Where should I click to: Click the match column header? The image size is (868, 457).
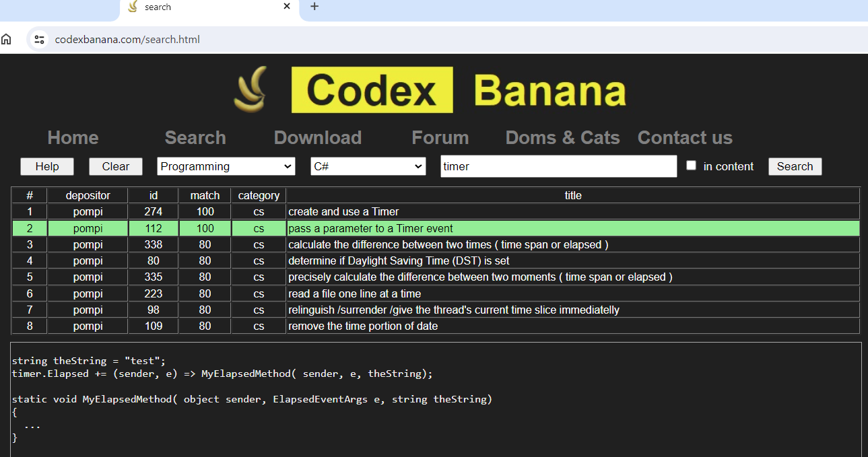click(x=205, y=195)
